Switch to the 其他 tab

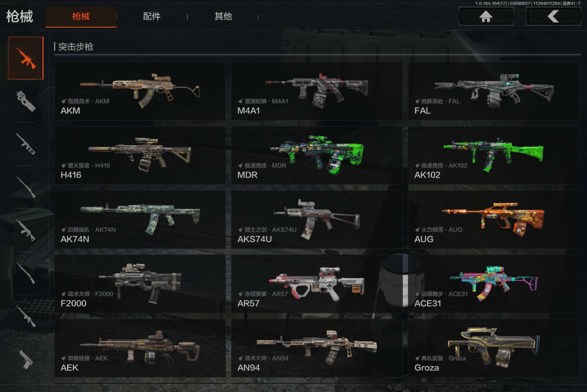click(223, 17)
